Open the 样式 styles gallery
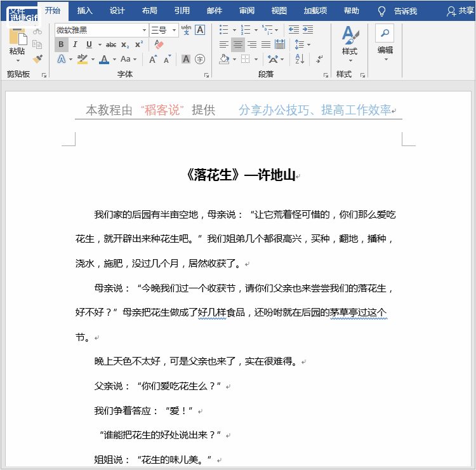The height and width of the screenshot is (470, 476). 350,44
